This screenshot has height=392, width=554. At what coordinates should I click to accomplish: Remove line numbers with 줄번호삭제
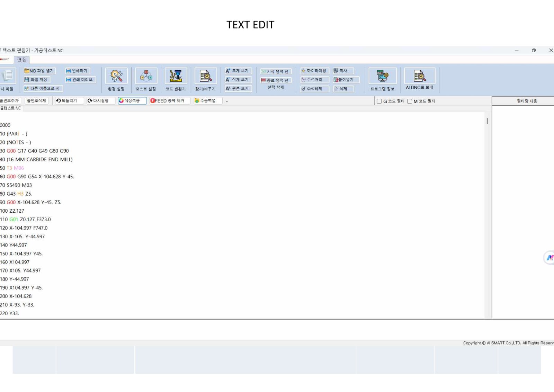[x=37, y=101]
